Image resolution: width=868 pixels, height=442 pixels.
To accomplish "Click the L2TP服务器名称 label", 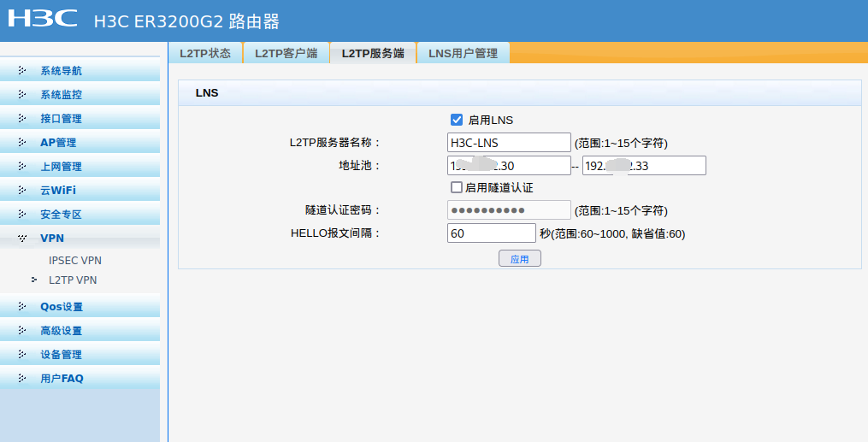I will coord(335,143).
